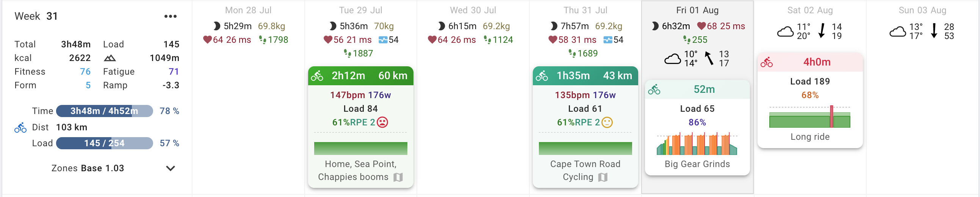
Task: Select the Fri 01 Aug day header
Action: (x=697, y=10)
